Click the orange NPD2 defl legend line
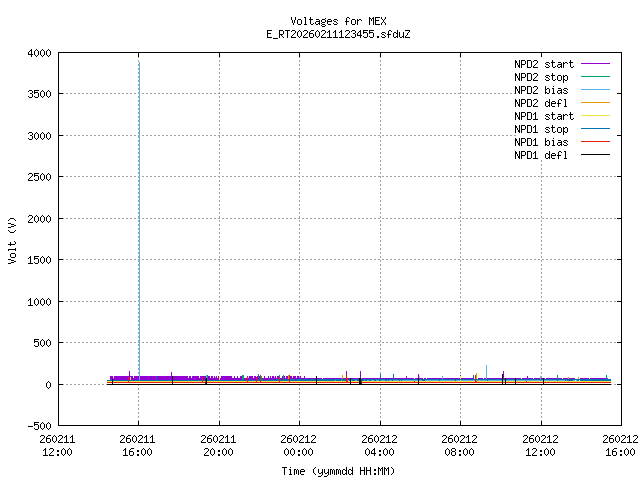The height and width of the screenshot is (480, 640). click(x=594, y=103)
